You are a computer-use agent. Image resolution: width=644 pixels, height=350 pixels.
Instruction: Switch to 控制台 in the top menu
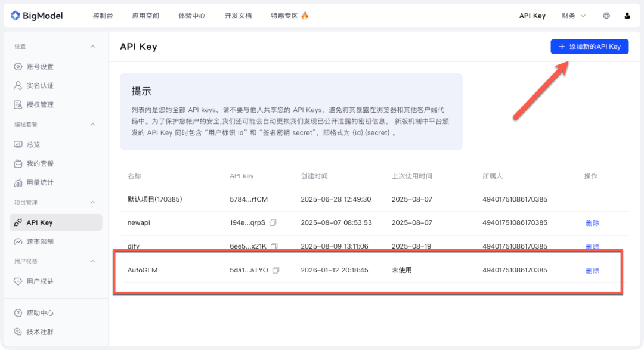(x=103, y=16)
